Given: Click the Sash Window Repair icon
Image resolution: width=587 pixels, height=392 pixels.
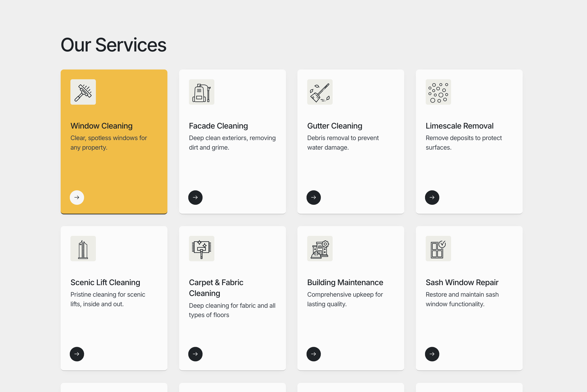Looking at the screenshot, I should (438, 248).
